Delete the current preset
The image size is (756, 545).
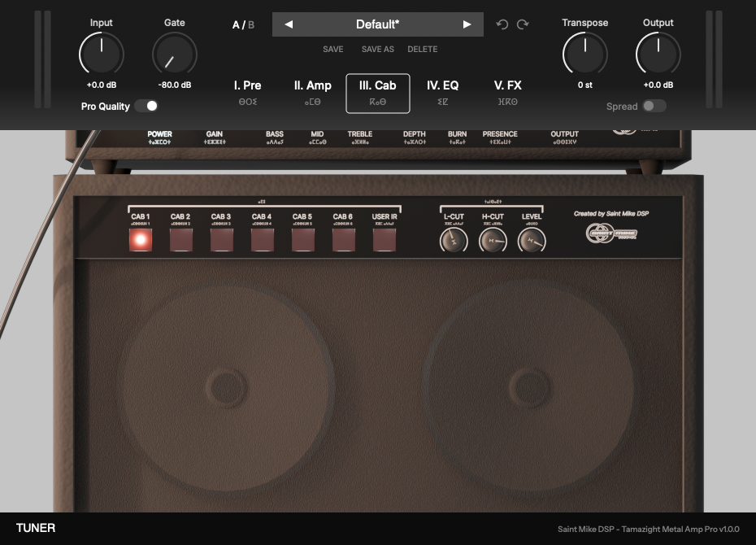(422, 49)
